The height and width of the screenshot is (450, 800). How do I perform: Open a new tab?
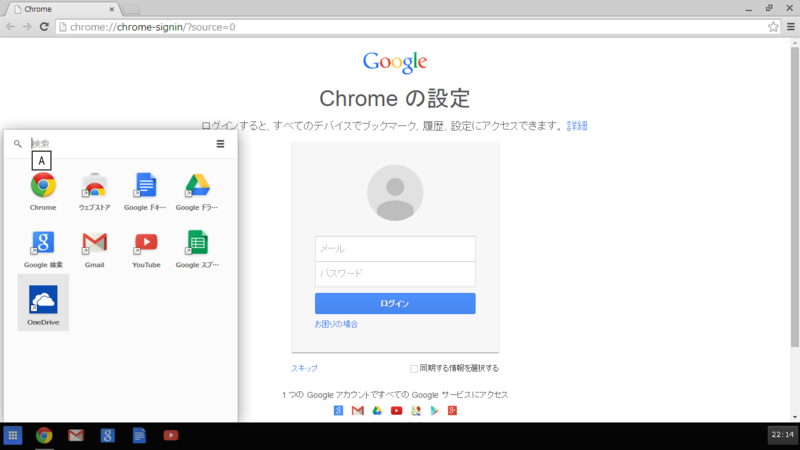(x=132, y=9)
